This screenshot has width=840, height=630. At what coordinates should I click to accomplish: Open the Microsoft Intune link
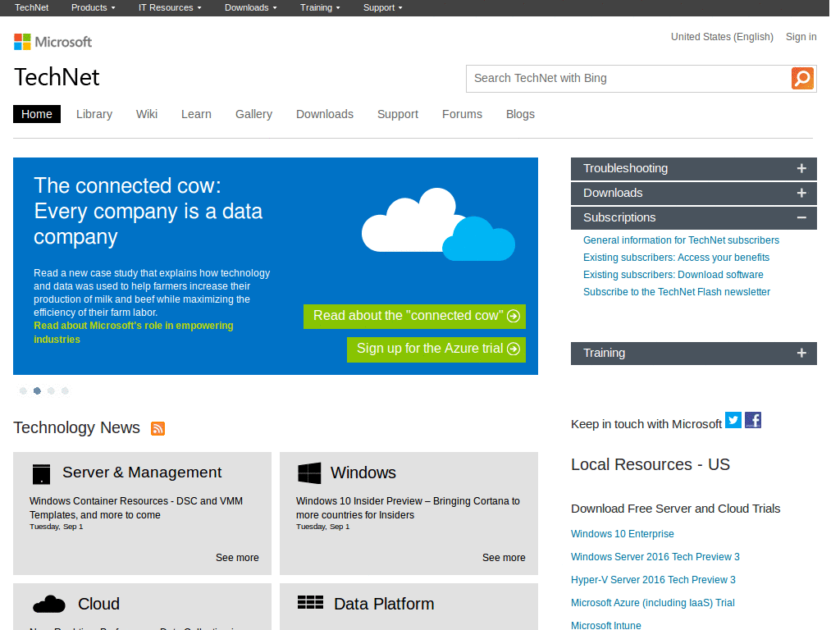click(x=605, y=625)
